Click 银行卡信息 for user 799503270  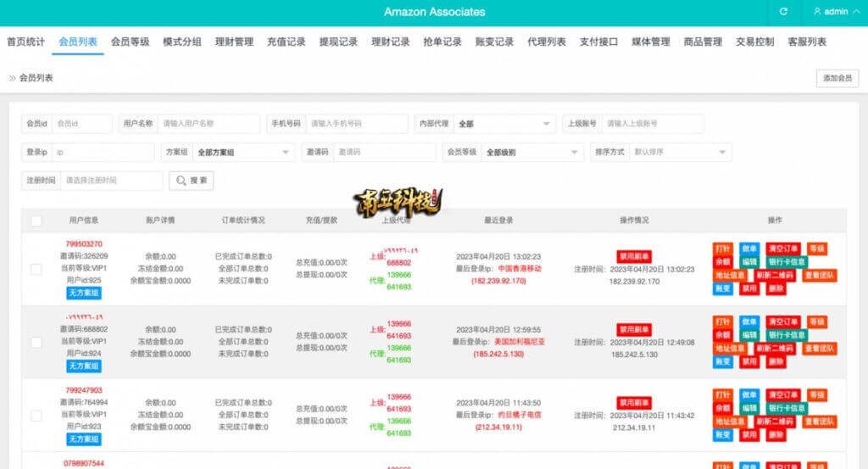[x=787, y=263]
